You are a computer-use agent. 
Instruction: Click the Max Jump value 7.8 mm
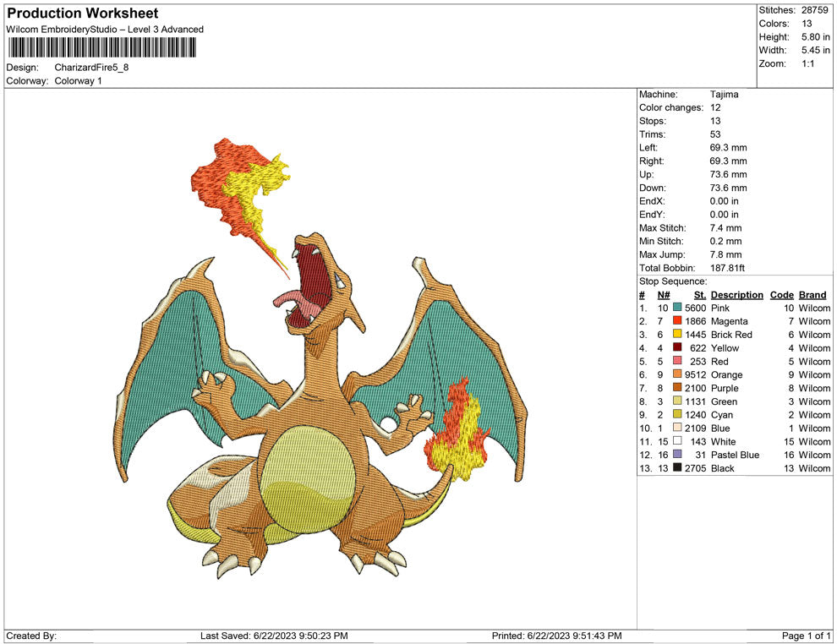pyautogui.click(x=726, y=254)
